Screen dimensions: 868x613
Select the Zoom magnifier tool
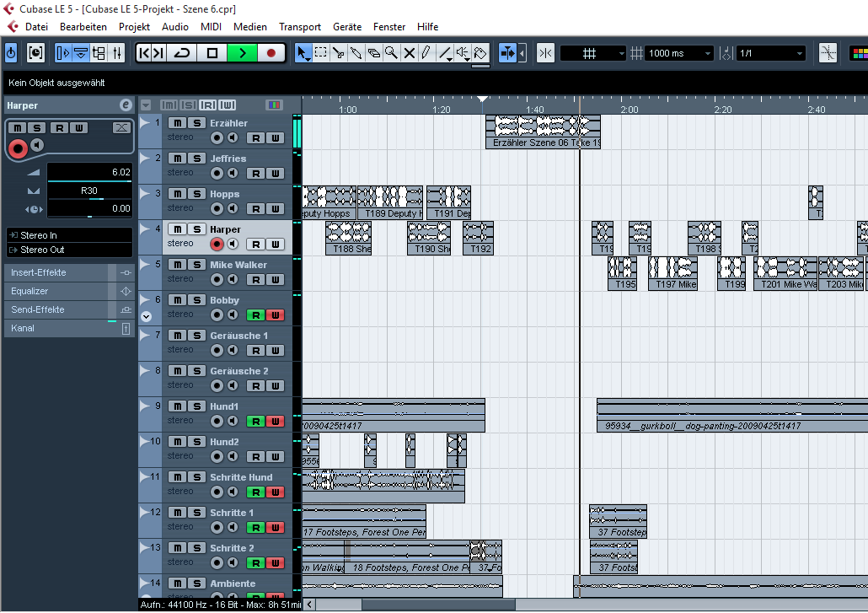[x=392, y=53]
